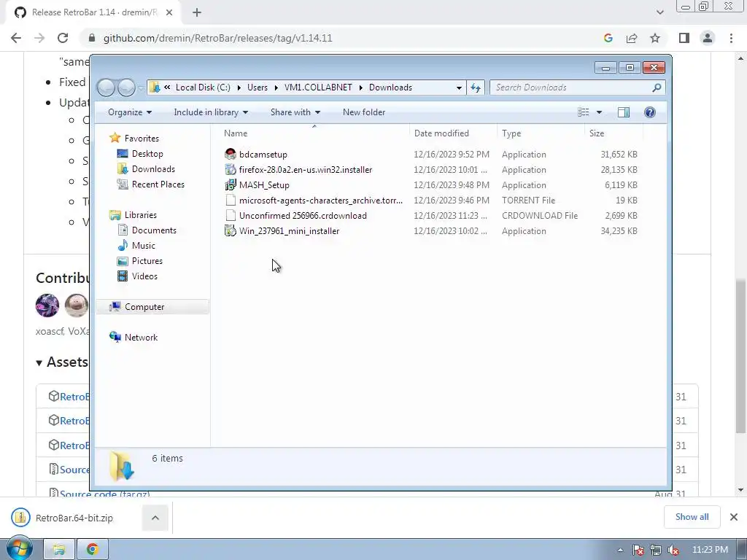The image size is (747, 560).
Task: Open the Documents library
Action: (x=154, y=230)
